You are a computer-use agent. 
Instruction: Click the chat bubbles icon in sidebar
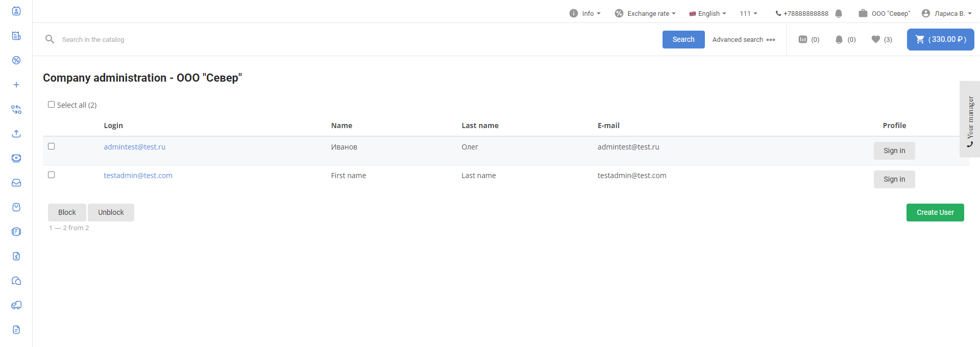[x=16, y=281]
